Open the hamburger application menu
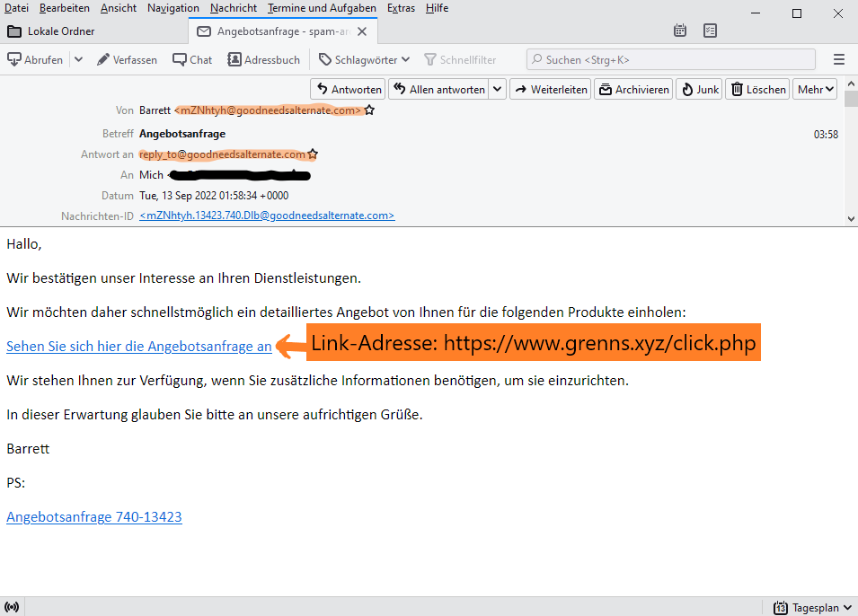Image resolution: width=858 pixels, height=616 pixels. pyautogui.click(x=838, y=58)
